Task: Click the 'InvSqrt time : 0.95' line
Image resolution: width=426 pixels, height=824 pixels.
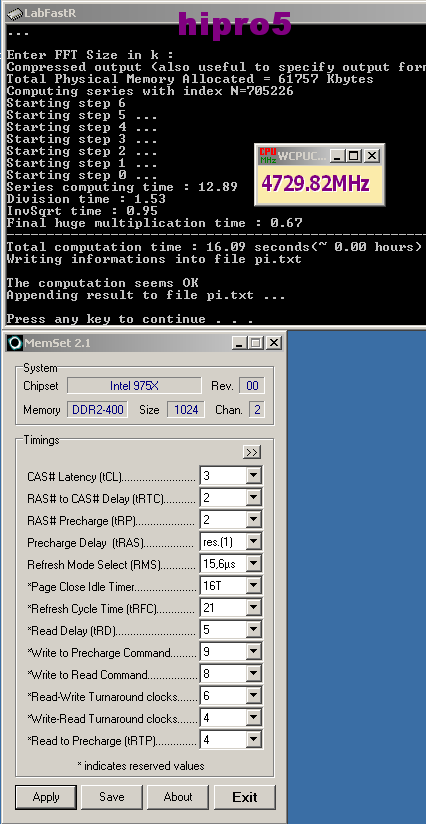Action: (82, 211)
